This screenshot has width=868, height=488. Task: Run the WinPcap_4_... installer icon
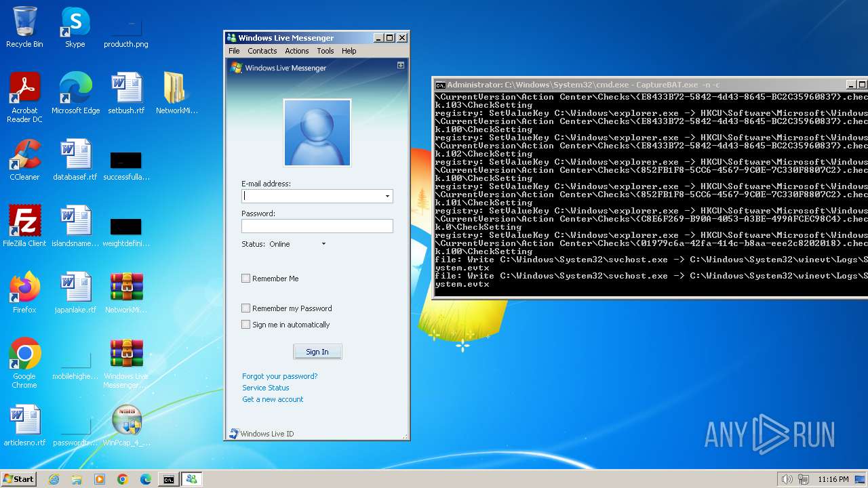tap(126, 426)
